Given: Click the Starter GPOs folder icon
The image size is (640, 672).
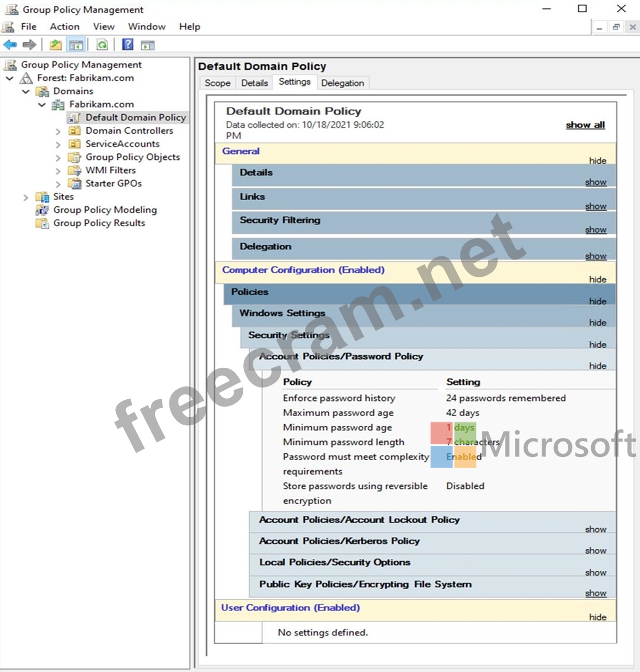Looking at the screenshot, I should (75, 184).
